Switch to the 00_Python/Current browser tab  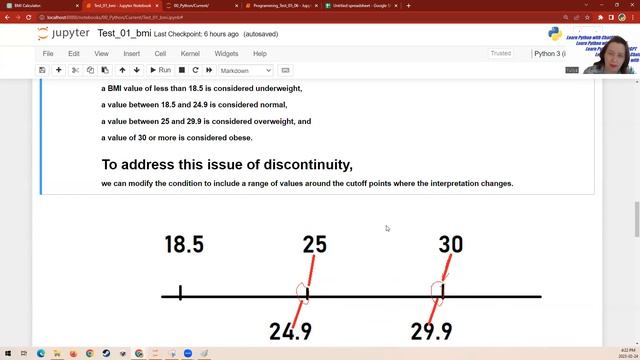200,6
